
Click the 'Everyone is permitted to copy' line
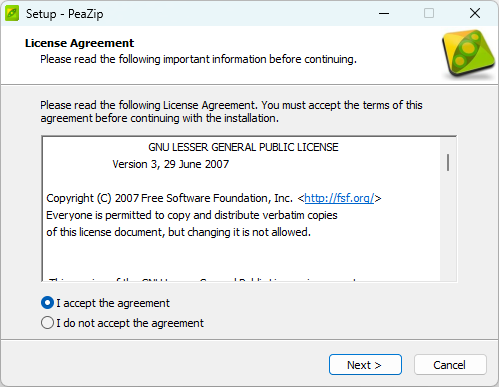192,215
